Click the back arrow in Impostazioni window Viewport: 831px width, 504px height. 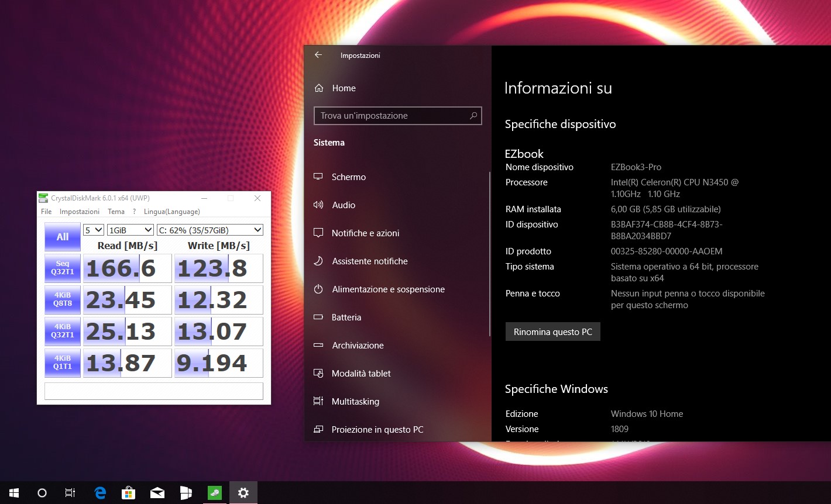(x=318, y=55)
